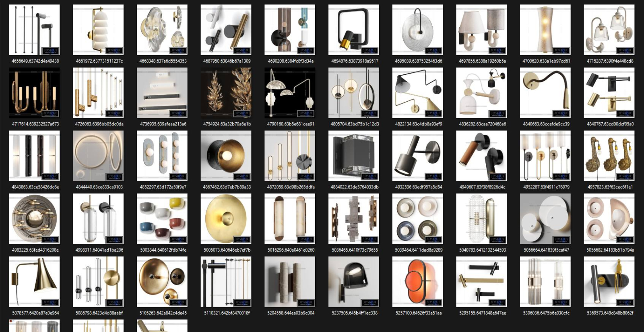Select the black cube lantern thumbnail 4884022
Image resolution: width=644 pixels, height=332 pixels.
tap(353, 156)
